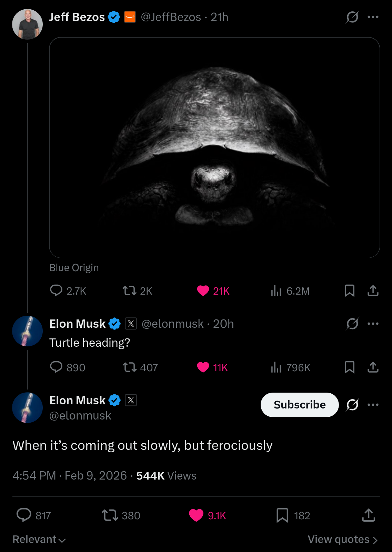Screen dimensions: 392x552
Task: Reply to Jeff Bezos's turtle post
Action: [56, 290]
